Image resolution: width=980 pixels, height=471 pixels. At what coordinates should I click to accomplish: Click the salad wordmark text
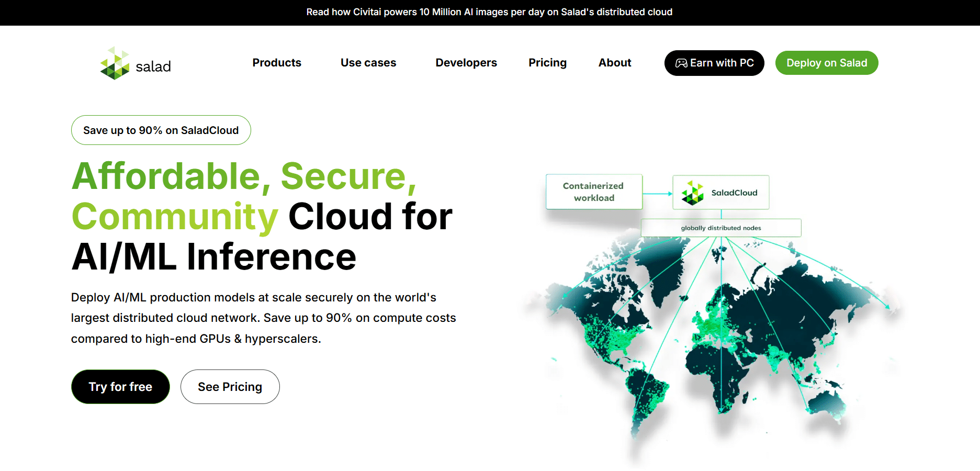[x=153, y=66]
